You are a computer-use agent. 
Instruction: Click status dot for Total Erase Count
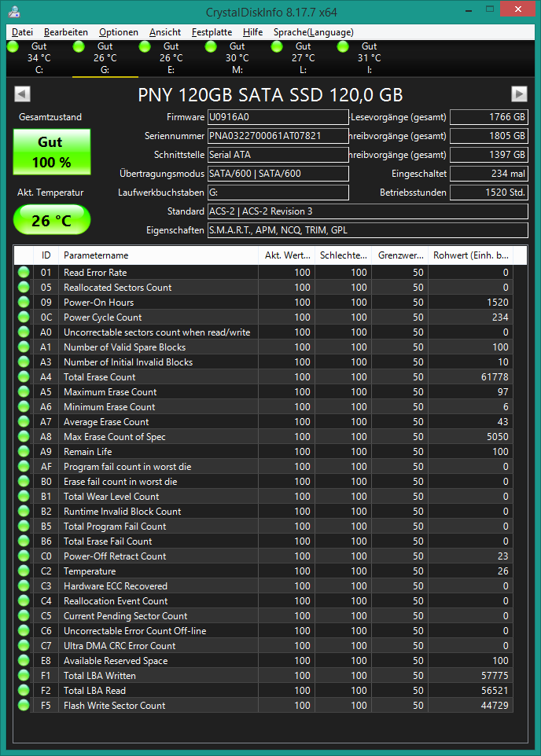coord(23,377)
